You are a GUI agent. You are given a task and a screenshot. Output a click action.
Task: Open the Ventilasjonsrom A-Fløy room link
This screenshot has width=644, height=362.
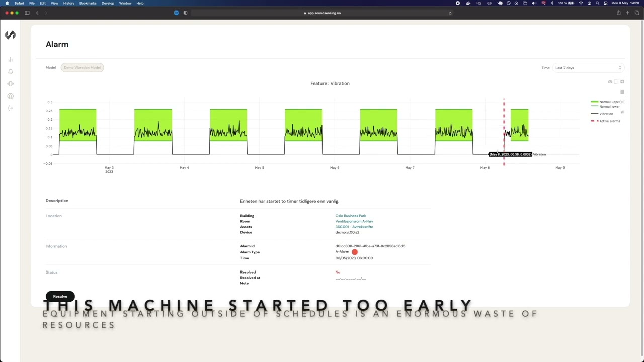pos(354,221)
